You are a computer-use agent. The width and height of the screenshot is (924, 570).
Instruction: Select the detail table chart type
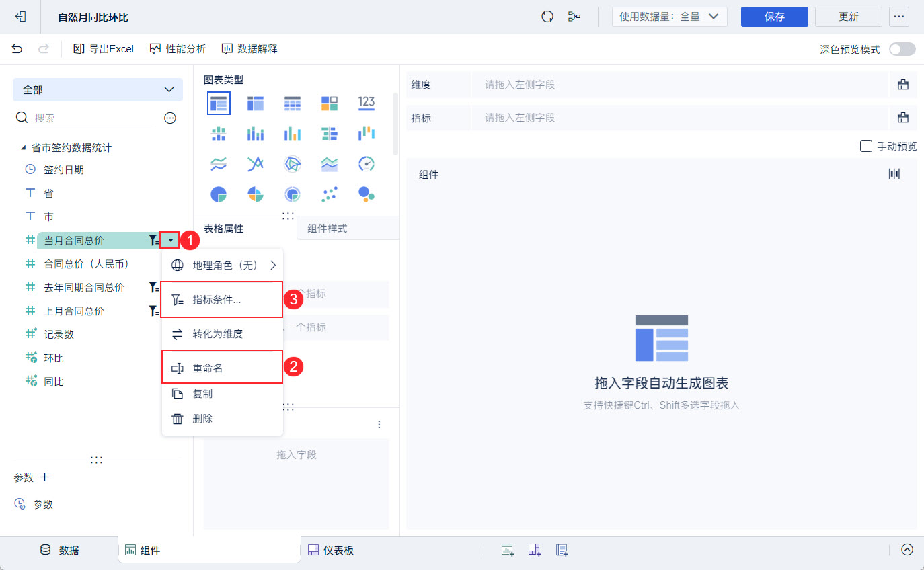(293, 103)
